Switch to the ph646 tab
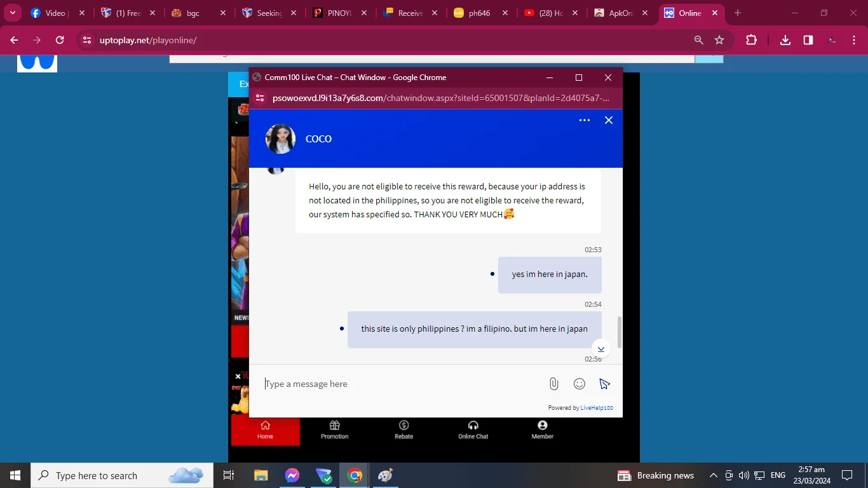868x488 pixels. point(481,13)
